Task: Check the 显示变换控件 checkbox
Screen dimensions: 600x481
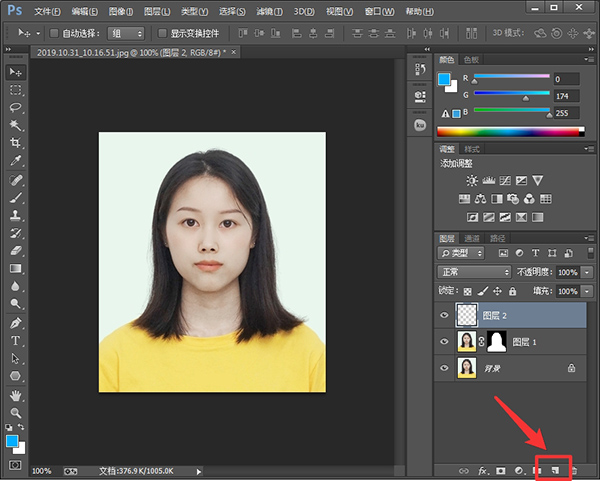Action: pos(163,33)
